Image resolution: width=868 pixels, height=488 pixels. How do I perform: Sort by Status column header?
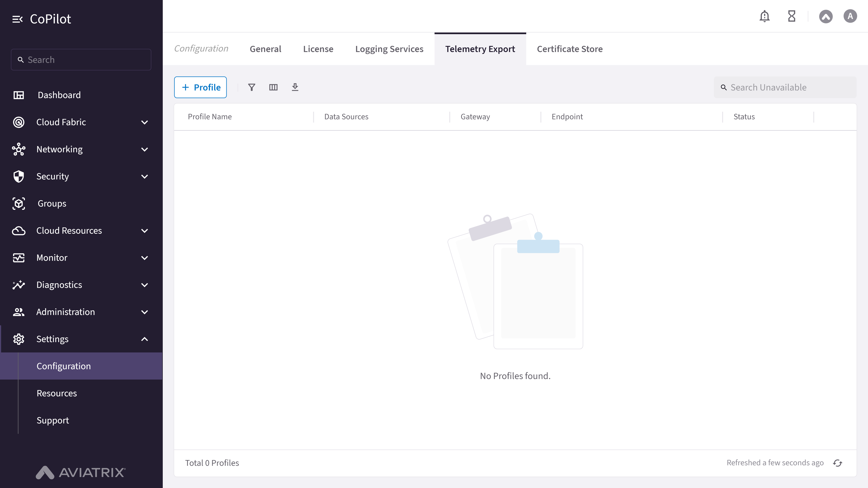coord(744,117)
